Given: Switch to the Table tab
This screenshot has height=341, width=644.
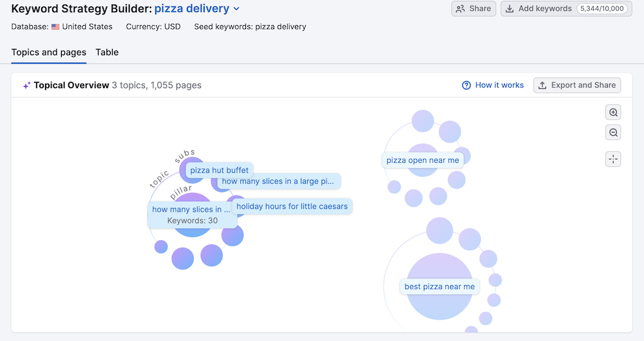Looking at the screenshot, I should point(107,52).
